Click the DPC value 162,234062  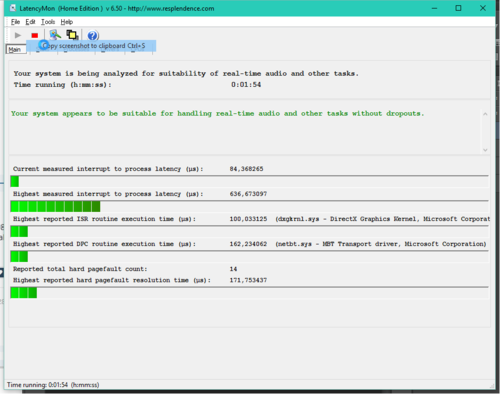248,244
